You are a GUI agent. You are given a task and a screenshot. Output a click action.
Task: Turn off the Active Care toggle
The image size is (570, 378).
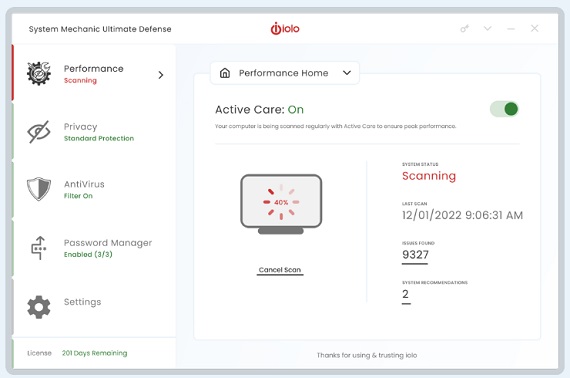(504, 109)
